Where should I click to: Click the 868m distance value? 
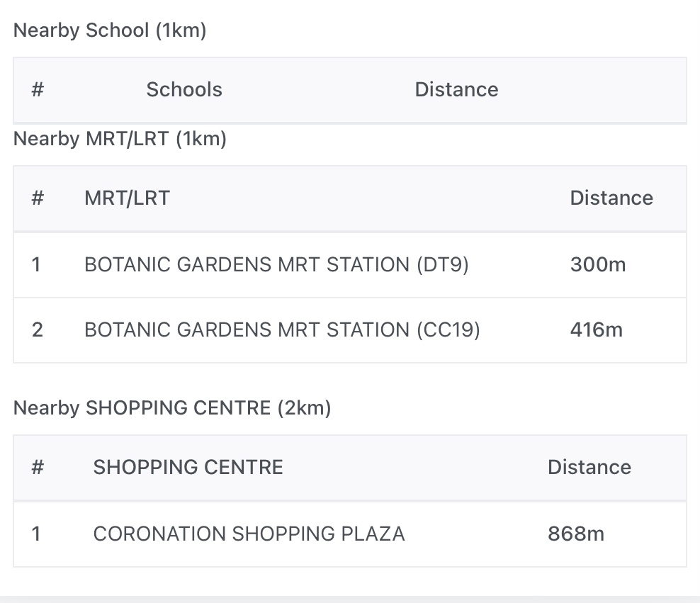(575, 534)
